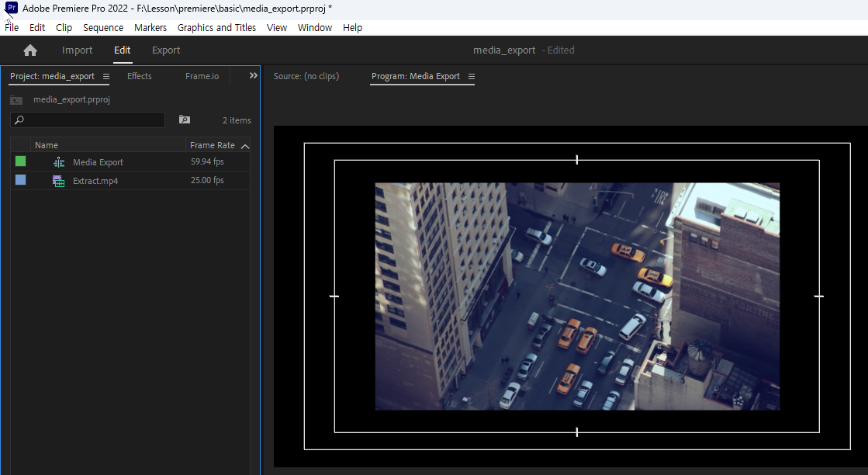Image resolution: width=868 pixels, height=475 pixels.
Task: Expand the hidden panel tabs overflow chevron
Action: pos(253,76)
